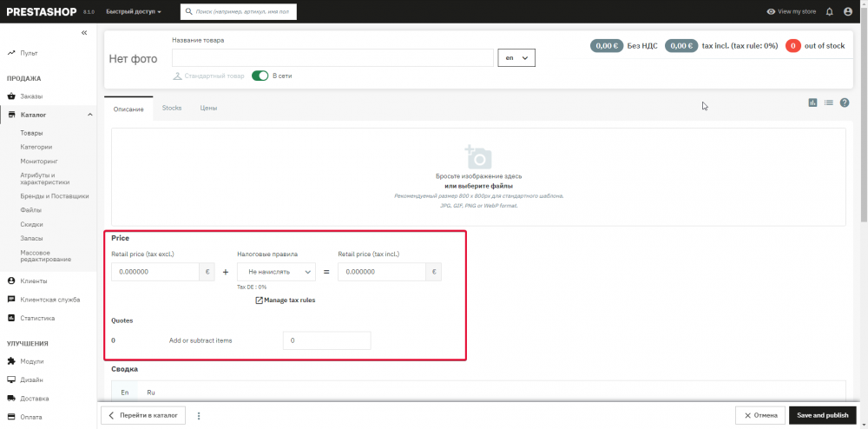Click the Заказы basket icon
Viewport: 868px width, 429px height.
pyautogui.click(x=11, y=96)
